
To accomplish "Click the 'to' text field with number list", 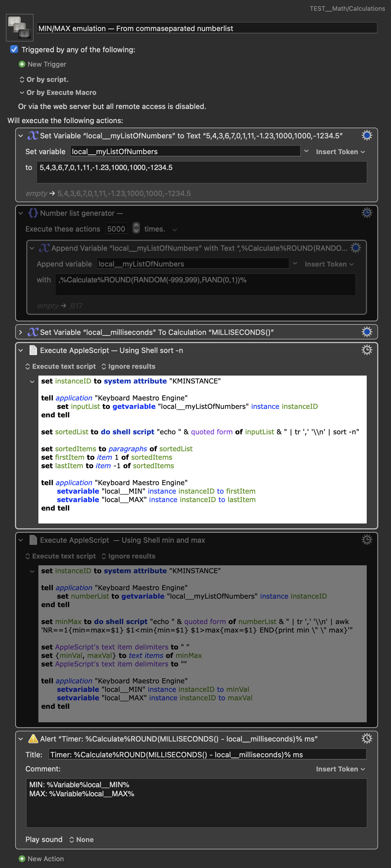I will pos(202,172).
